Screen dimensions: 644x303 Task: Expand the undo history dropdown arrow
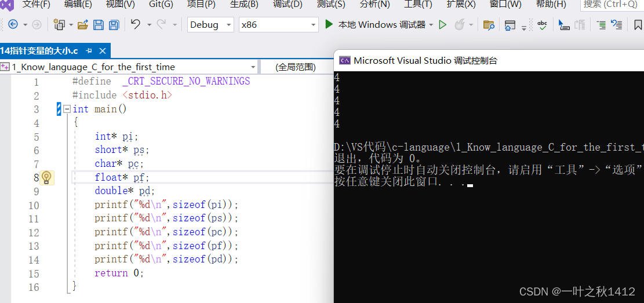coord(149,25)
